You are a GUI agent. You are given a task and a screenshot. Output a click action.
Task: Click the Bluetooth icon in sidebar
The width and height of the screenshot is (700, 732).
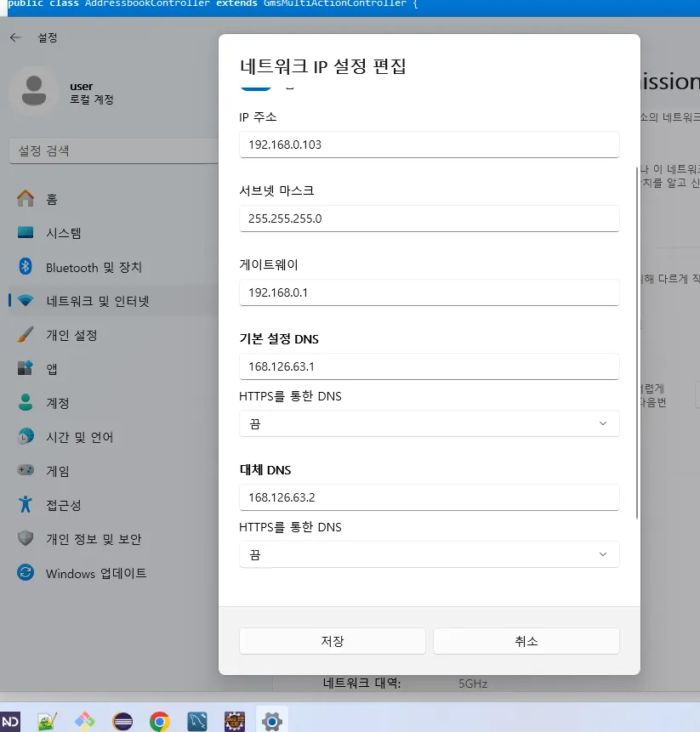click(x=26, y=267)
